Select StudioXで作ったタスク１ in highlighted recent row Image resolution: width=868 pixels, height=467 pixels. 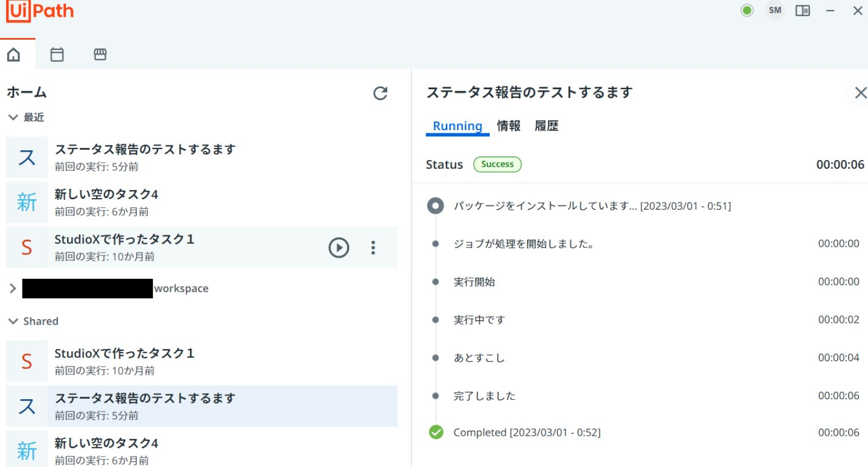pyautogui.click(x=202, y=248)
